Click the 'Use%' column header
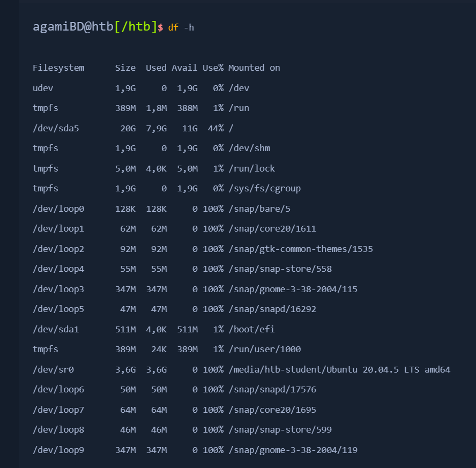Screen dimensions: 476x468 pyautogui.click(x=213, y=68)
